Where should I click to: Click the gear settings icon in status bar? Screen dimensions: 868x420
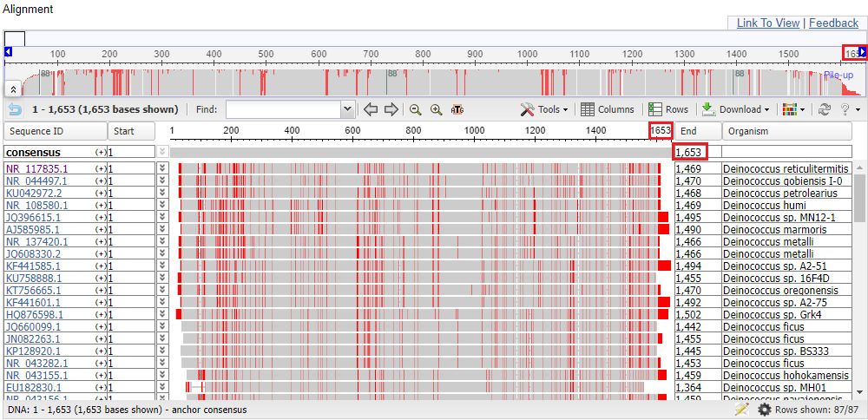coord(765,410)
